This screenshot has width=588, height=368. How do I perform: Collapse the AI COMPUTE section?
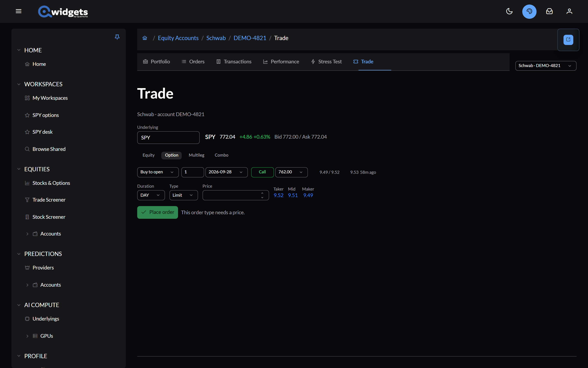(19, 305)
